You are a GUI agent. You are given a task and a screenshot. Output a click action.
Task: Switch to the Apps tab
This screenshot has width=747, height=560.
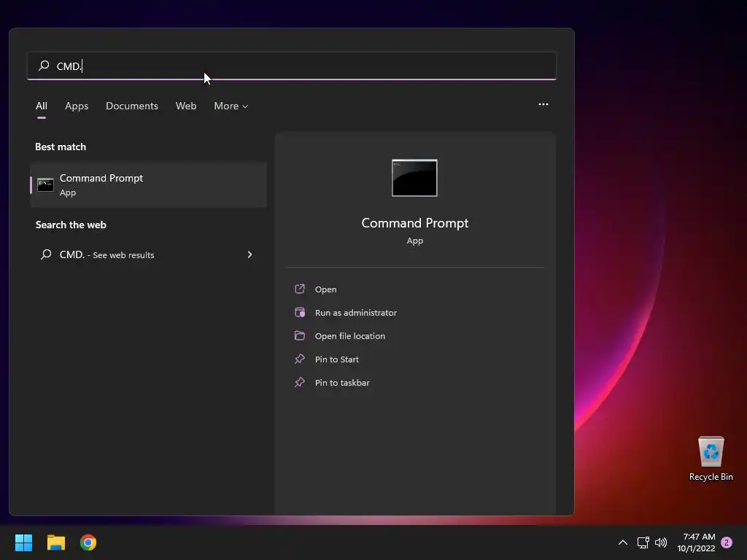point(77,106)
